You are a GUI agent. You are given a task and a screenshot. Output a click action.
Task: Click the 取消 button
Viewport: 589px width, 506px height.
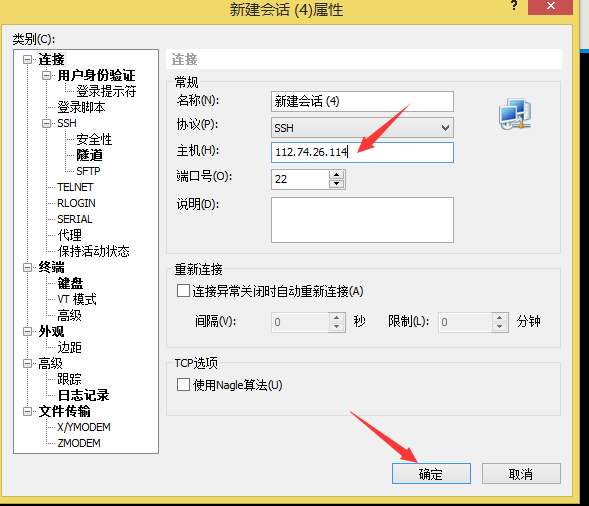[x=521, y=474]
